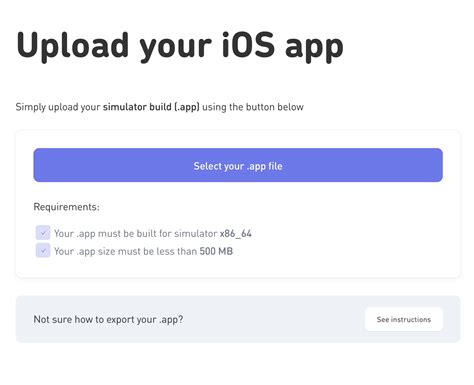The width and height of the screenshot is (474, 385).
Task: Select the bold simulator build (.app) text
Action: point(151,107)
